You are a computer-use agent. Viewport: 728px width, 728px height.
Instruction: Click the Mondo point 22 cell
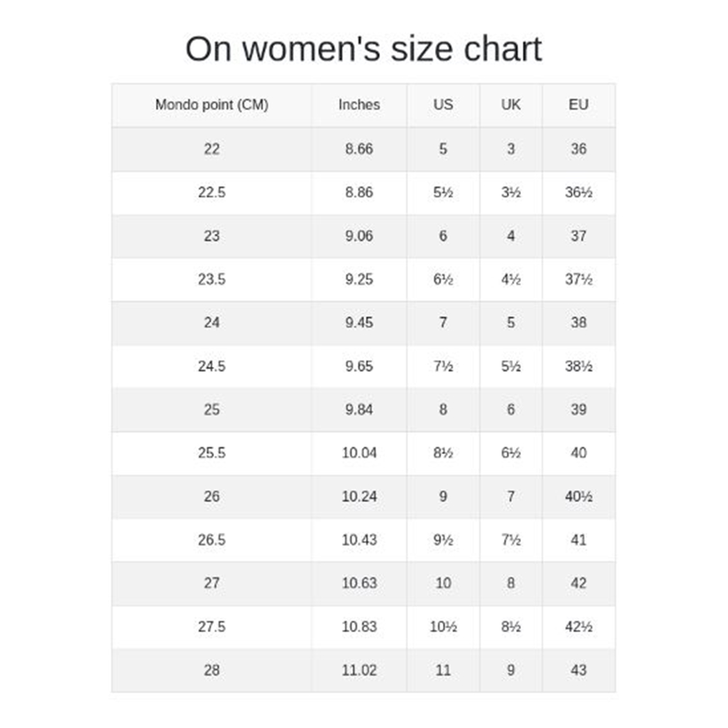click(x=211, y=149)
